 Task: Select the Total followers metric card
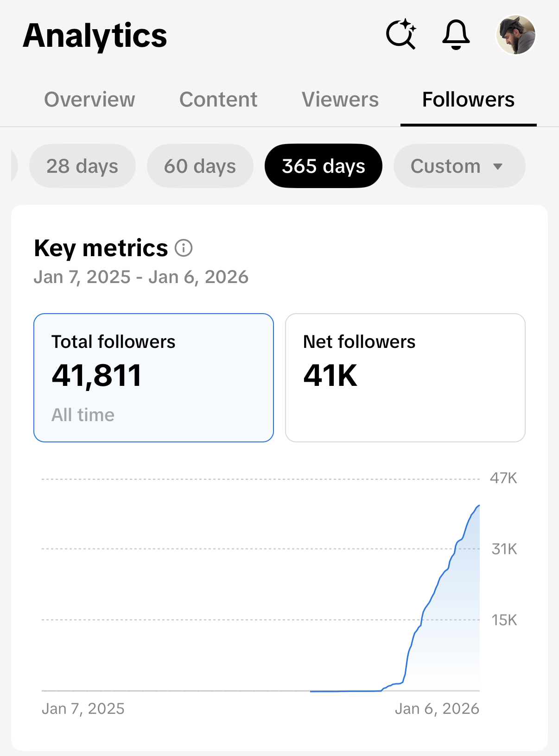click(x=153, y=378)
